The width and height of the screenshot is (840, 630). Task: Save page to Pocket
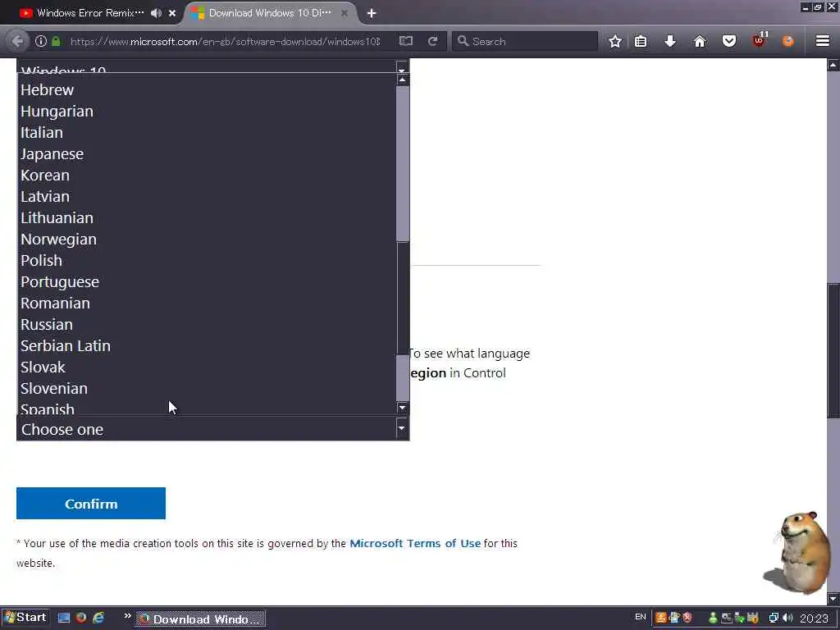point(729,41)
